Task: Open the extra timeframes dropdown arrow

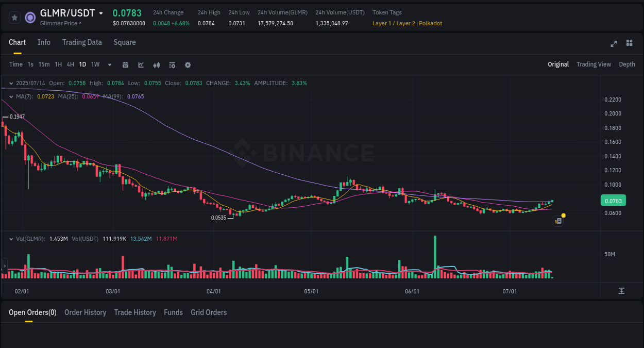Action: [109, 65]
